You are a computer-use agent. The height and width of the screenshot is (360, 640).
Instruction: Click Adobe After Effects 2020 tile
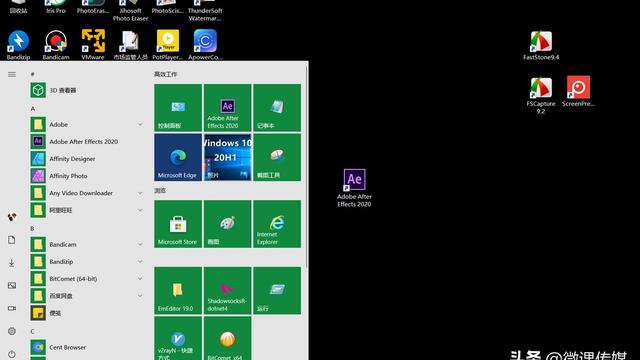click(227, 108)
